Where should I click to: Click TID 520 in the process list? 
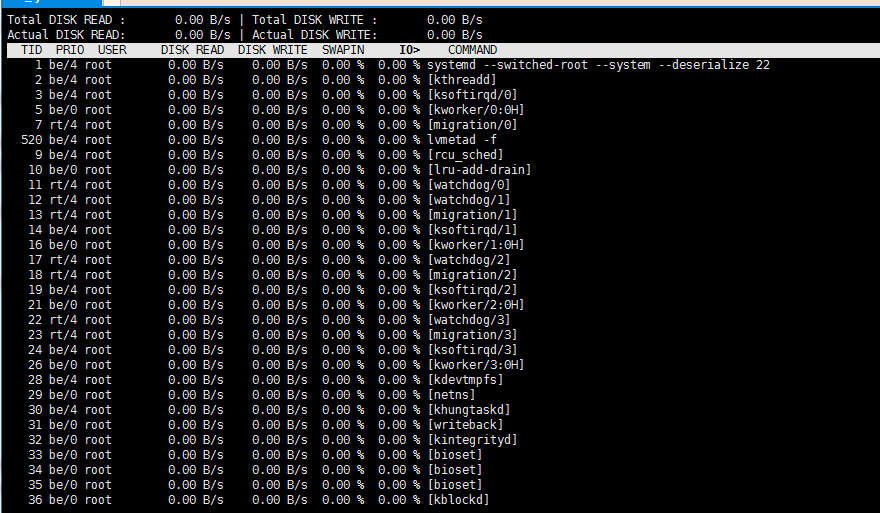pos(31,140)
